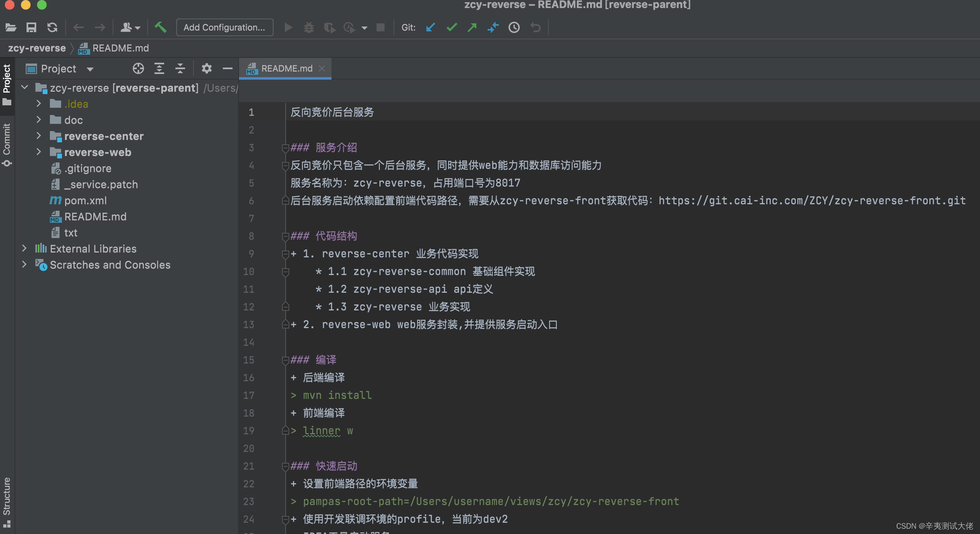Screen dimensions: 980x534
Task: Open Project panel gear options
Action: 206,69
